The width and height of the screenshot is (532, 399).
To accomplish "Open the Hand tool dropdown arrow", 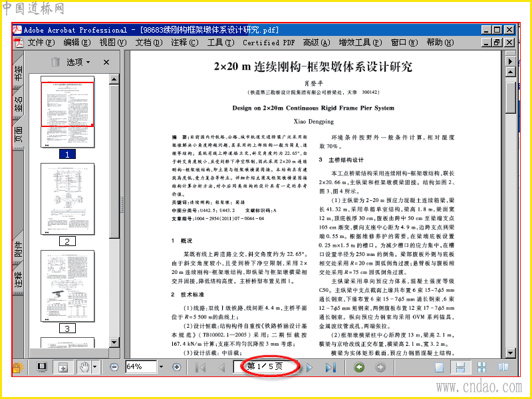I will point(94,367).
